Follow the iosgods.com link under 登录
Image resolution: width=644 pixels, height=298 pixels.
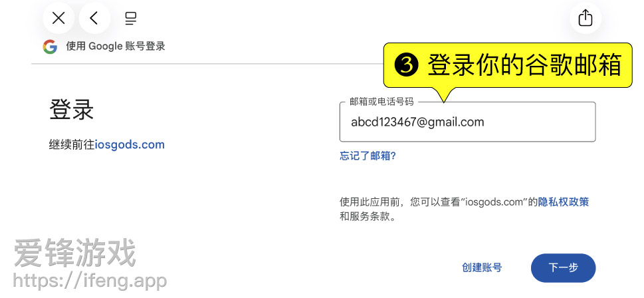130,145
